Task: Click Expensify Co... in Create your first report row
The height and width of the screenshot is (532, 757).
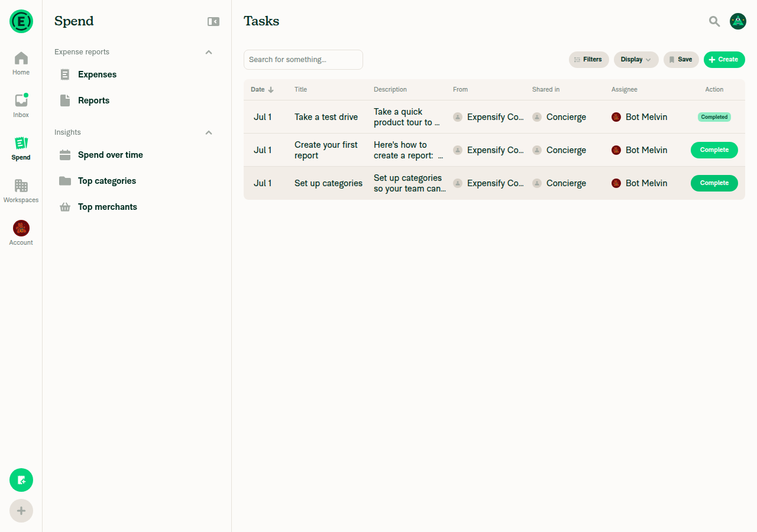Action: (x=496, y=150)
